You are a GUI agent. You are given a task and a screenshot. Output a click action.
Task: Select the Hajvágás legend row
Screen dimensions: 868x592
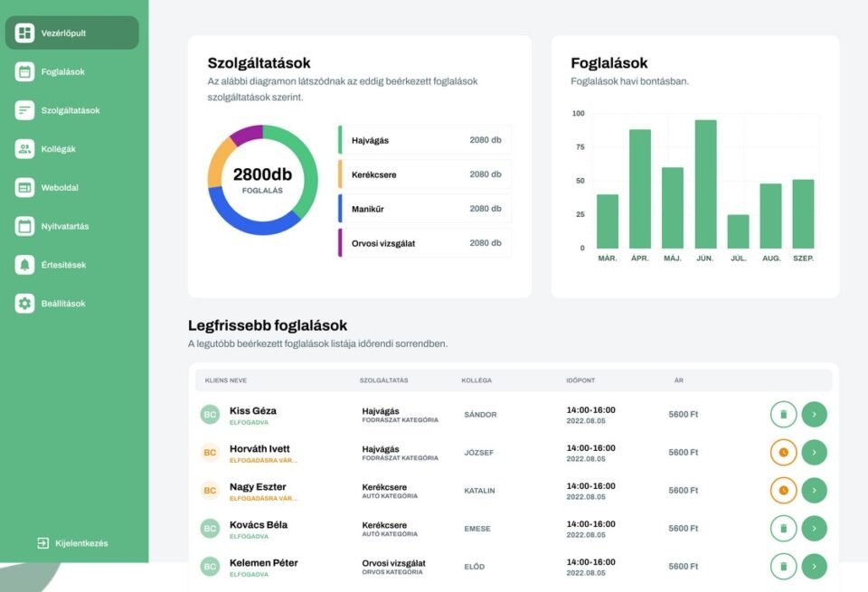coord(425,140)
